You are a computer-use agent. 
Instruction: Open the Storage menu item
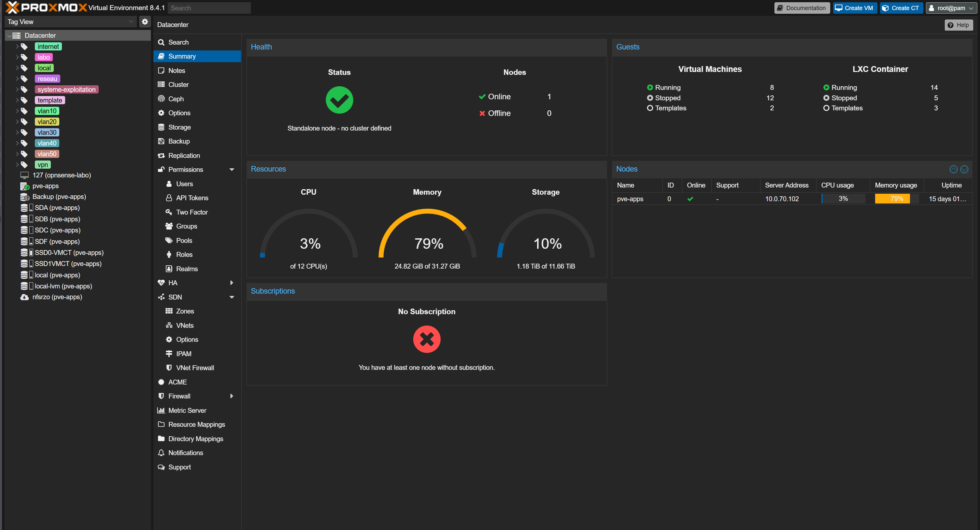[179, 127]
